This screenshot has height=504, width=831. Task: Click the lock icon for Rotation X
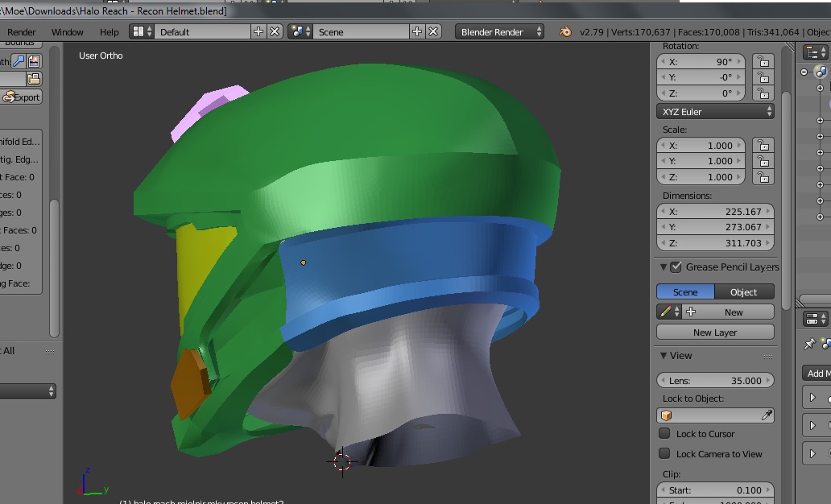(763, 62)
